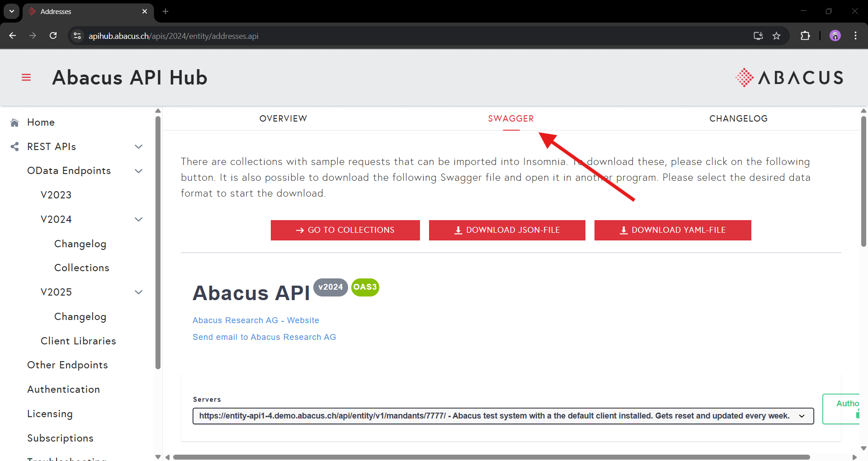This screenshot has height=461, width=868.
Task: Click the page scroll up arrow
Action: pos(863,111)
